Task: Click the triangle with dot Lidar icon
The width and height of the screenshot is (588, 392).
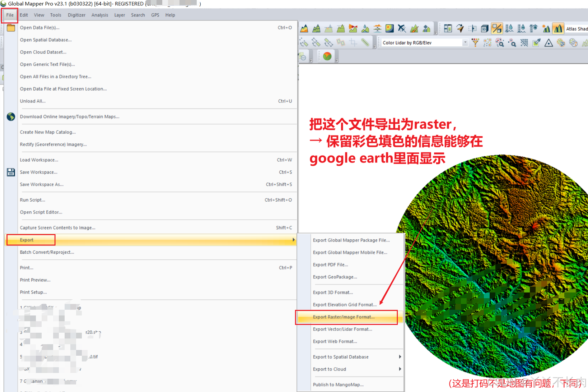Action: 549,43
